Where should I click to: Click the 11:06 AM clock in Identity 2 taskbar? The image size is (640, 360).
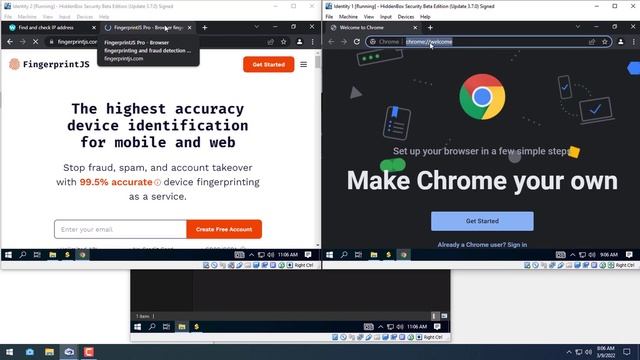click(x=288, y=255)
